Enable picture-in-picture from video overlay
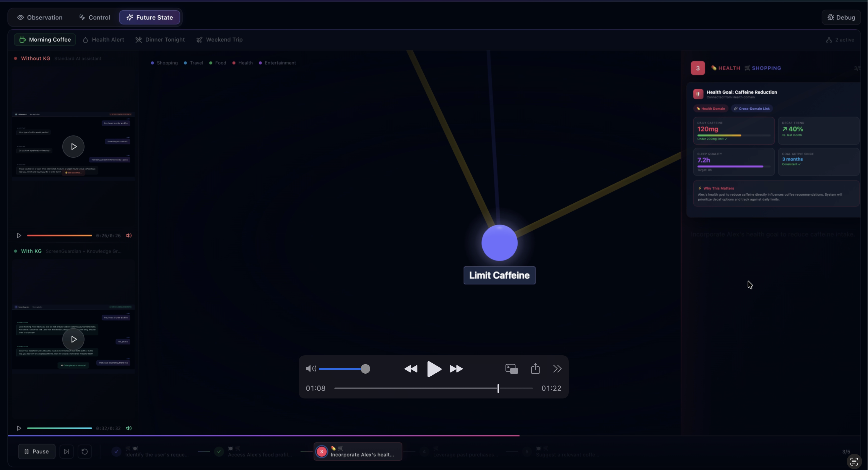868x470 pixels. click(x=511, y=369)
